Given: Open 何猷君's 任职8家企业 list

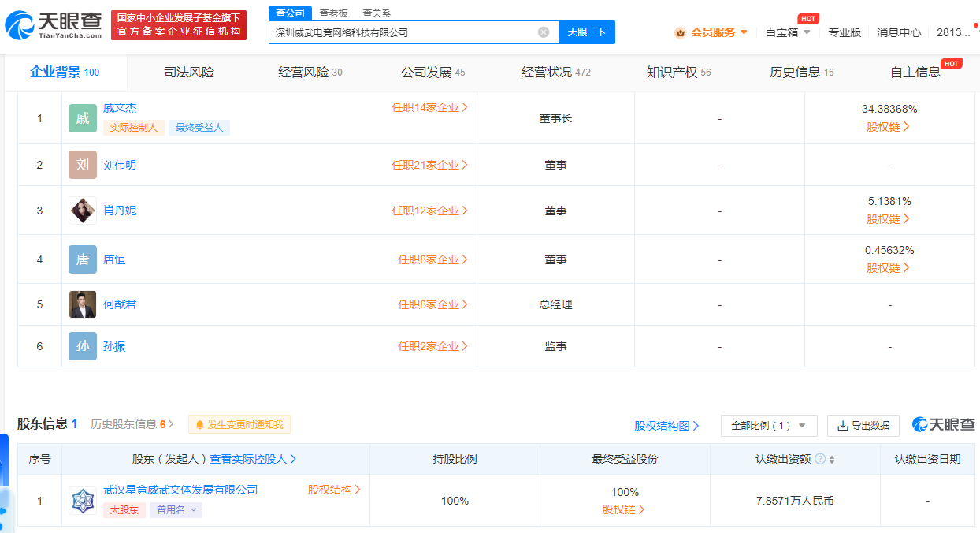Looking at the screenshot, I should [x=433, y=304].
